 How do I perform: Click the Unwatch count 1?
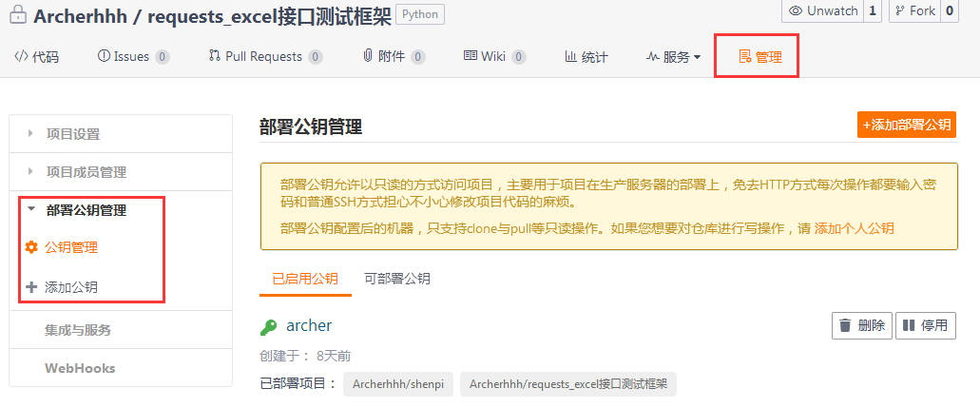pos(873,11)
